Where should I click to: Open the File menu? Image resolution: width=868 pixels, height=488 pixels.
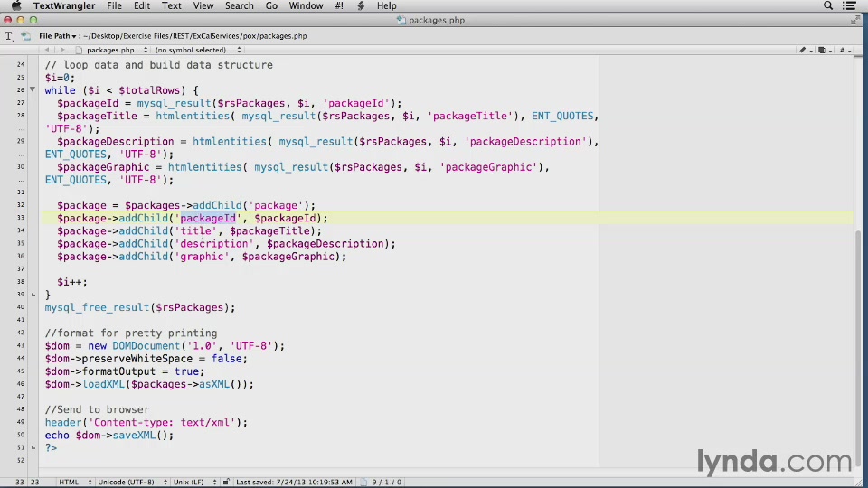coord(114,5)
